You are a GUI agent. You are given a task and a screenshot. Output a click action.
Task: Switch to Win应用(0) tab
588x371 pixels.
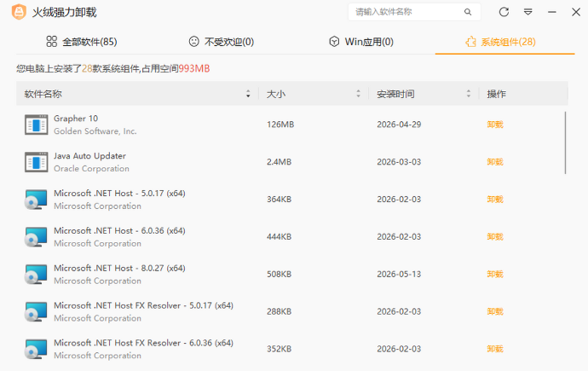[361, 42]
